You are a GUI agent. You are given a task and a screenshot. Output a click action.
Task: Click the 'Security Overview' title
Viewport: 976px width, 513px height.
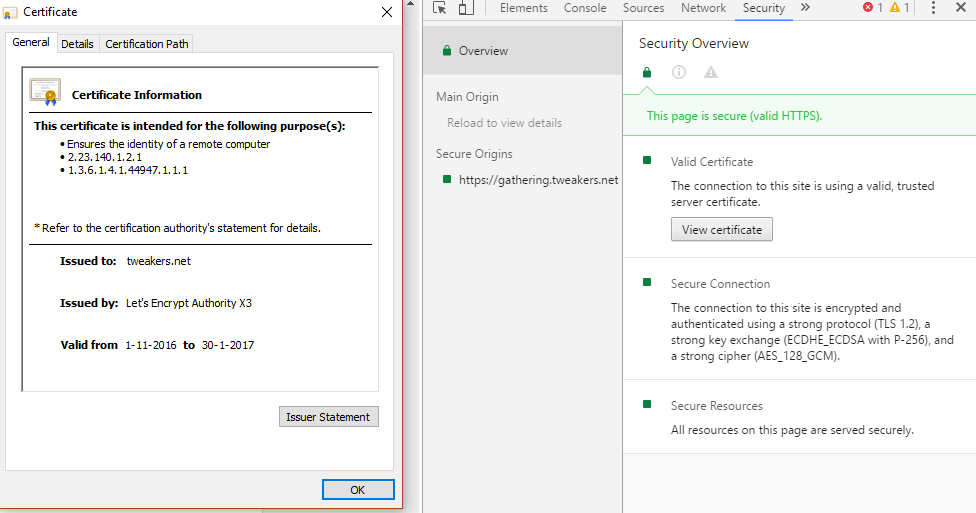click(x=693, y=44)
